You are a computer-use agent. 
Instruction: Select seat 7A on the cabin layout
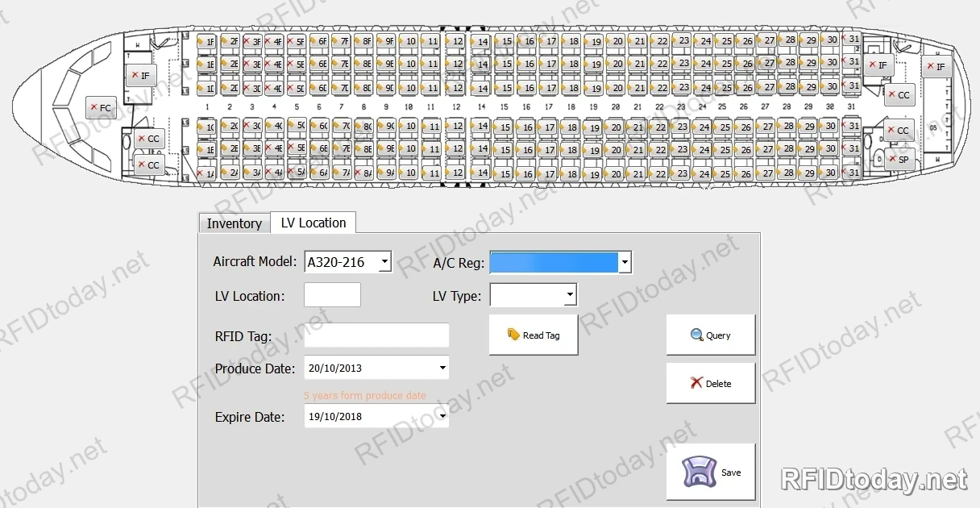pos(341,173)
